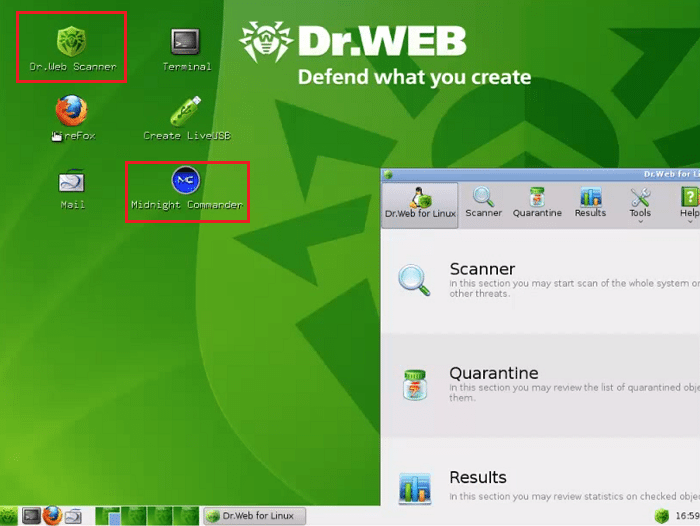Select the Dr.Web for Linux toolbar tab

point(420,205)
